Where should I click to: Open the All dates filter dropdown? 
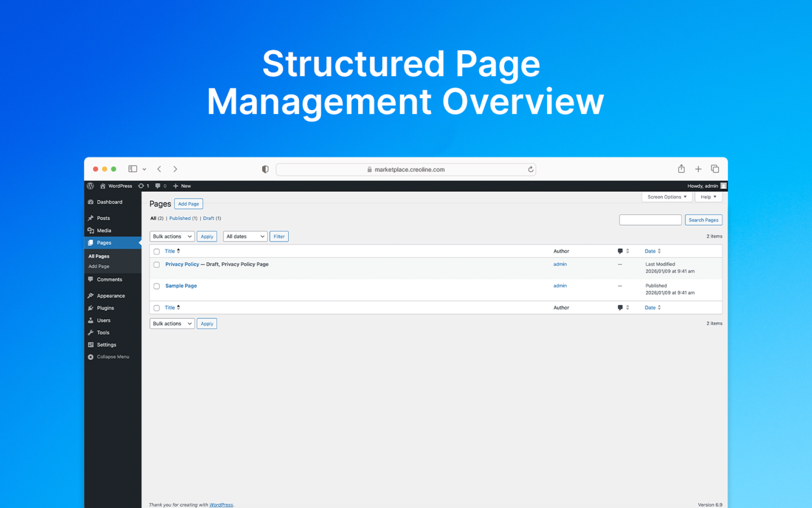click(245, 237)
